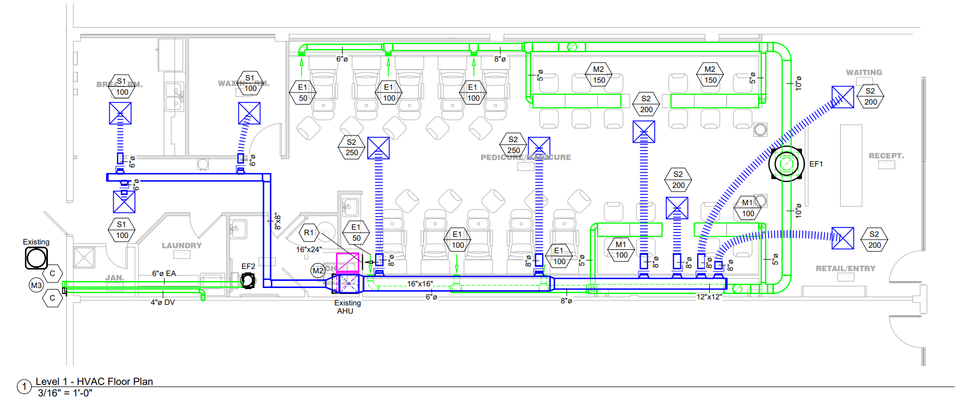The image size is (980, 404).
Task: Click the EF1 exhaust fan symbol
Action: click(786, 164)
